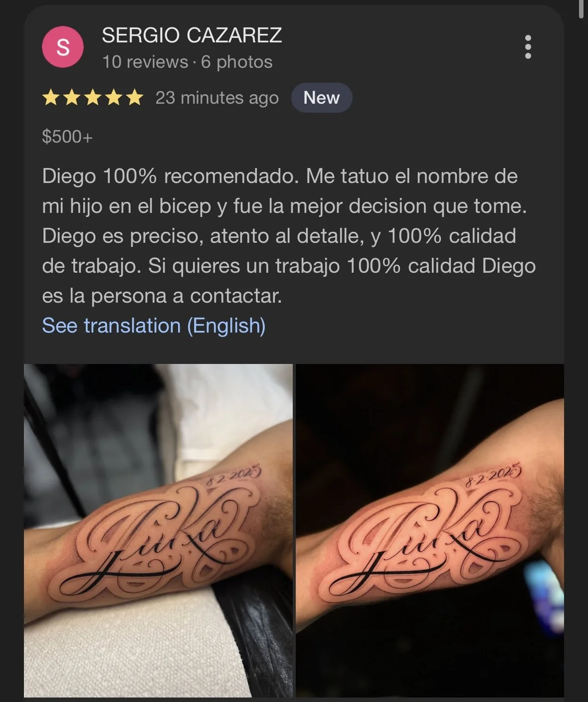This screenshot has height=702, width=588.
Task: Open the right tattoo photo with dark background
Action: point(430,530)
